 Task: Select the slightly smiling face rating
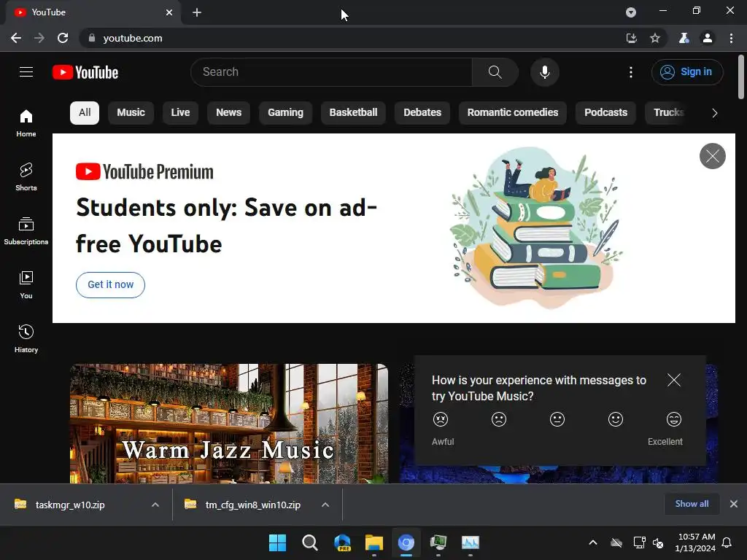616,419
